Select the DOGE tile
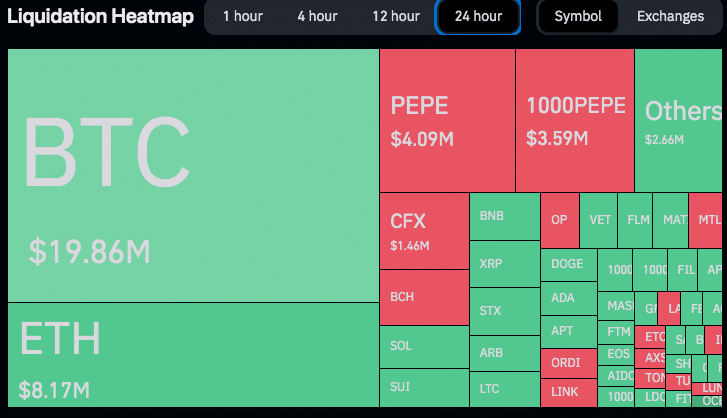This screenshot has height=418, width=727. (x=568, y=264)
